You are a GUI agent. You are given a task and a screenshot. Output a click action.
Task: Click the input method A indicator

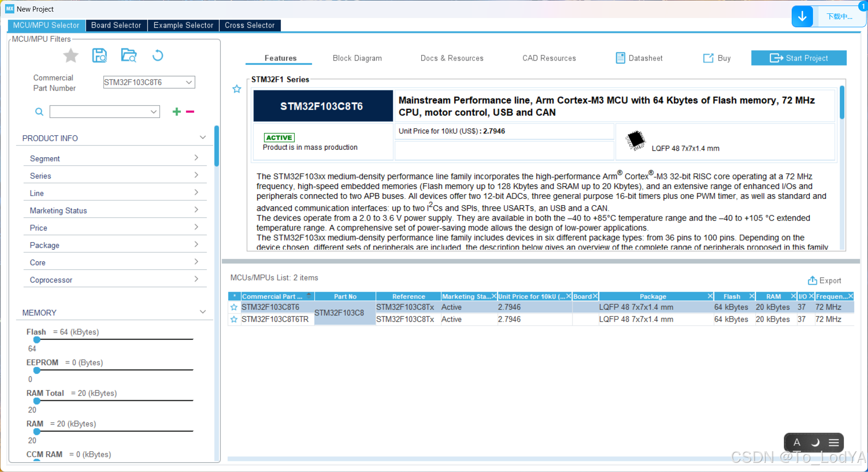point(797,442)
